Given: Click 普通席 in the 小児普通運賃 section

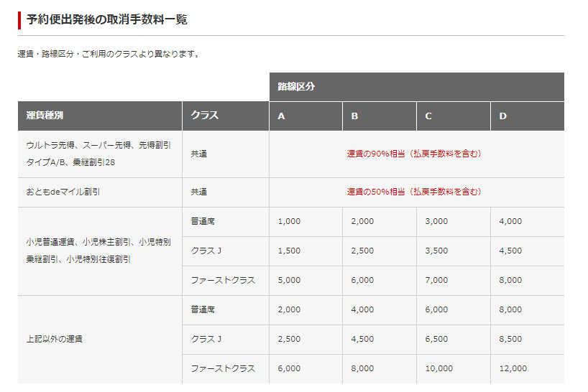Looking at the screenshot, I should click(203, 221).
